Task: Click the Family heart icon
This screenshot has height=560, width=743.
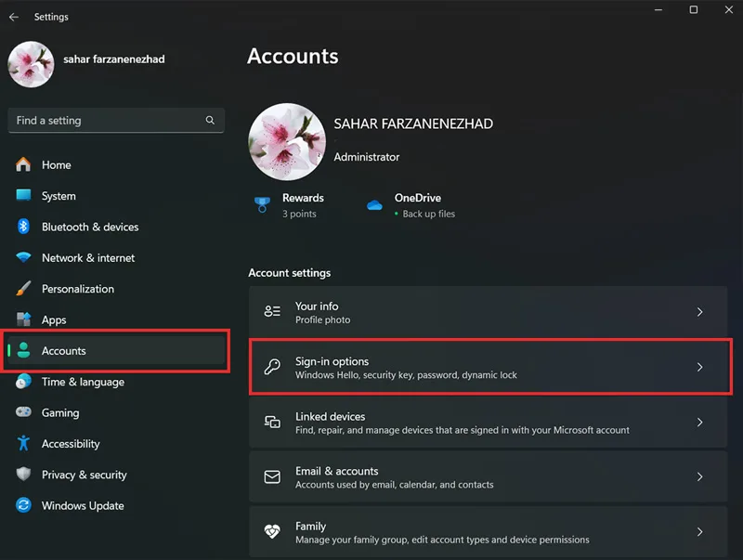Action: tap(272, 531)
